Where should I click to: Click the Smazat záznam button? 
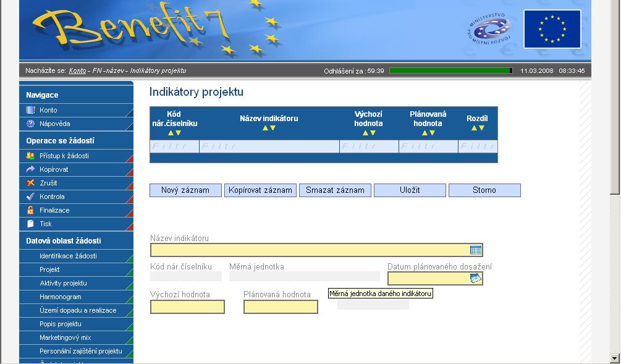point(335,190)
